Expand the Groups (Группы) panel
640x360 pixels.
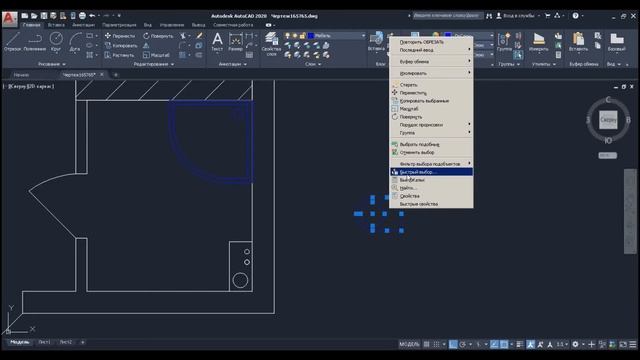point(509,64)
